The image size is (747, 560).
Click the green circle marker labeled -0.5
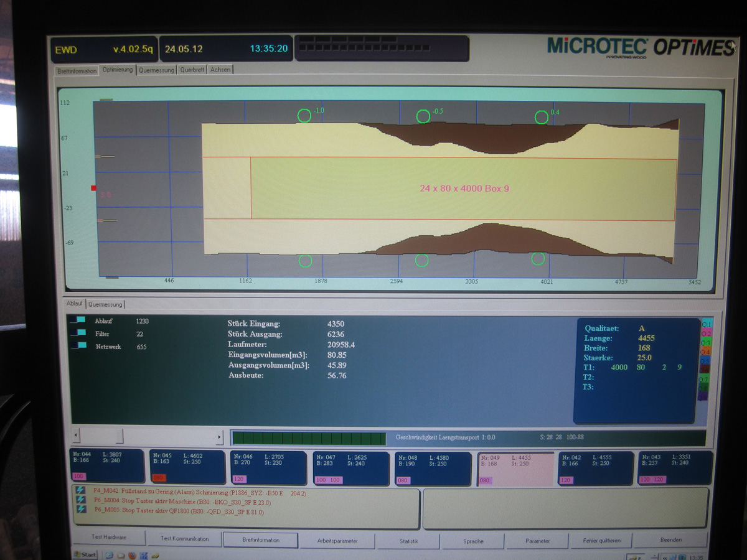point(423,116)
